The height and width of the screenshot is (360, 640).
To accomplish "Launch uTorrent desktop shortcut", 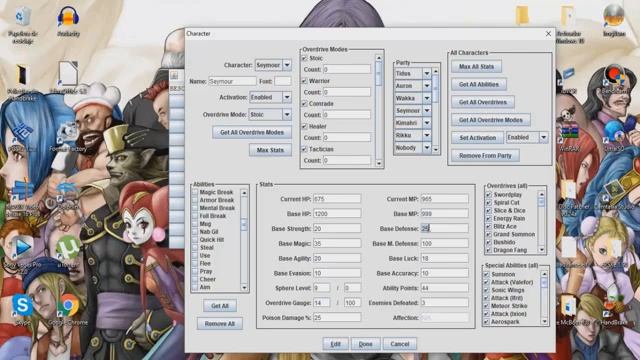I will (x=68, y=251).
